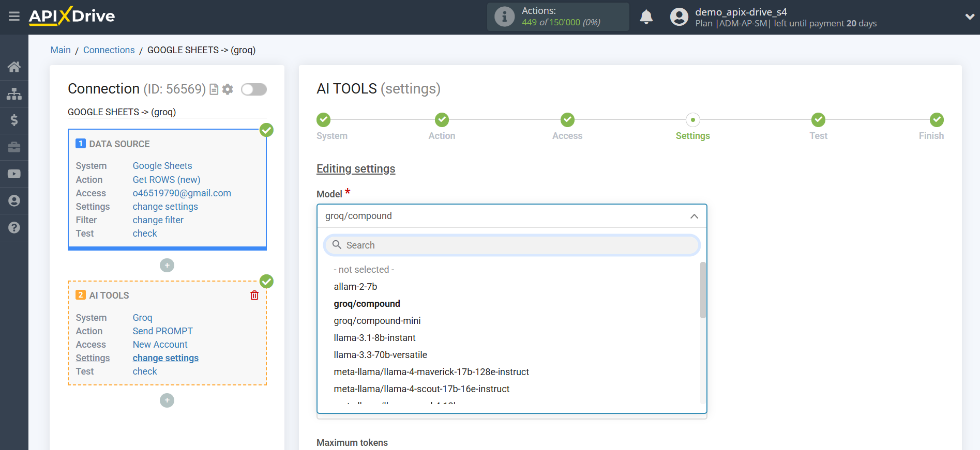Image resolution: width=980 pixels, height=450 pixels.
Task: Expand the account menu chevron
Action: pos(970,17)
